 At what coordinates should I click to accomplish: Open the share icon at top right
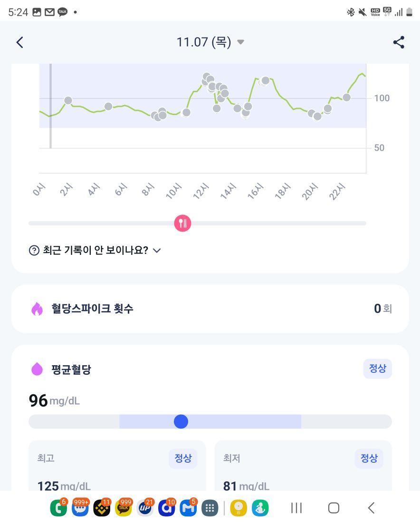click(x=399, y=42)
